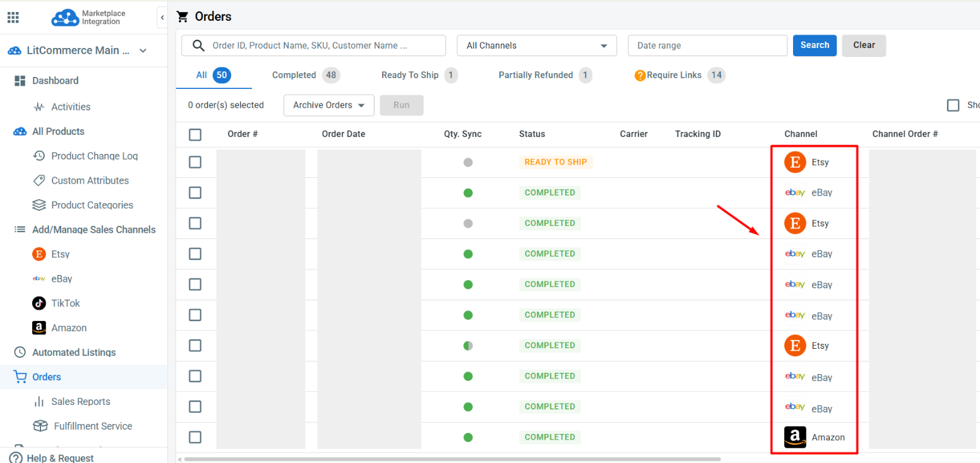Image resolution: width=980 pixels, height=463 pixels.
Task: Open Automated Listings
Action: coord(74,353)
